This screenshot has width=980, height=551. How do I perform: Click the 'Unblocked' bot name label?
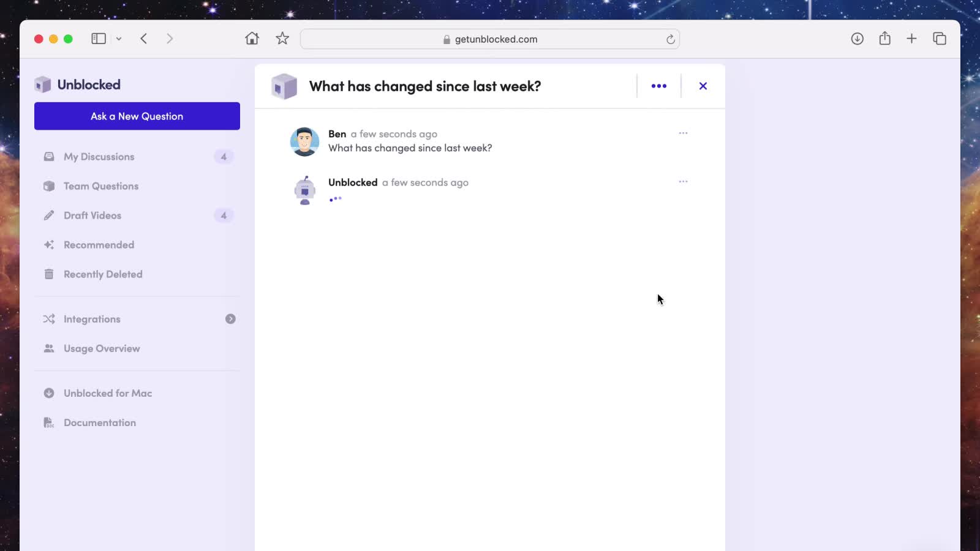click(x=353, y=182)
